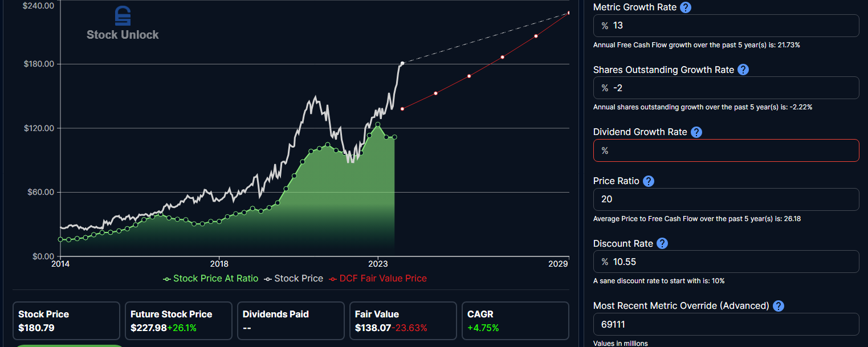Open the Most Recent Metric Override help icon
The width and height of the screenshot is (868, 347).
(x=779, y=305)
